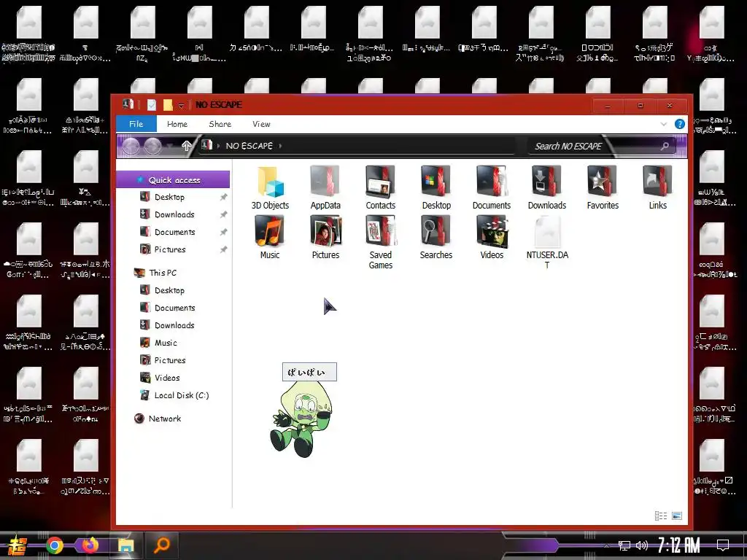Image resolution: width=747 pixels, height=560 pixels.
Task: Open the View ribbon tab
Action: (x=261, y=124)
